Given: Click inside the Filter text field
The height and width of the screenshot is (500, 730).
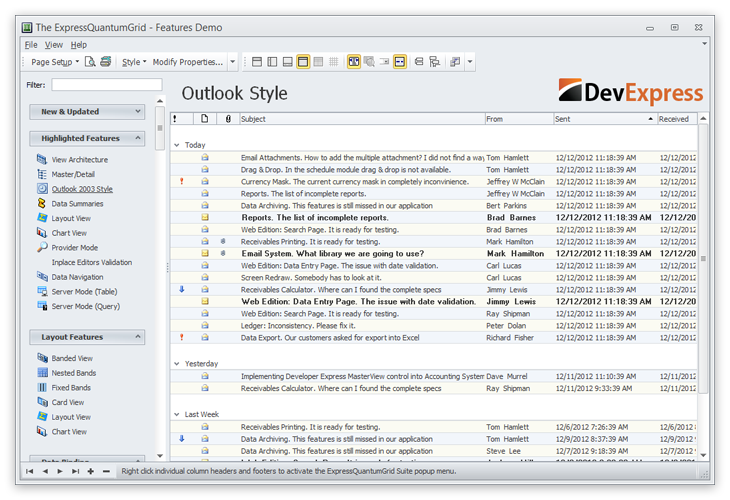Looking at the screenshot, I should point(106,85).
